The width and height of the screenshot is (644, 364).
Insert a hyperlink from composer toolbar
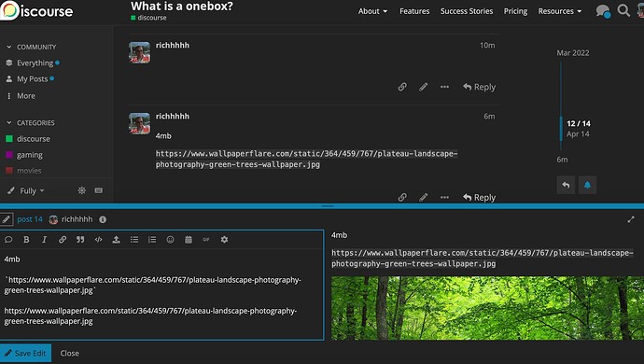(x=63, y=240)
